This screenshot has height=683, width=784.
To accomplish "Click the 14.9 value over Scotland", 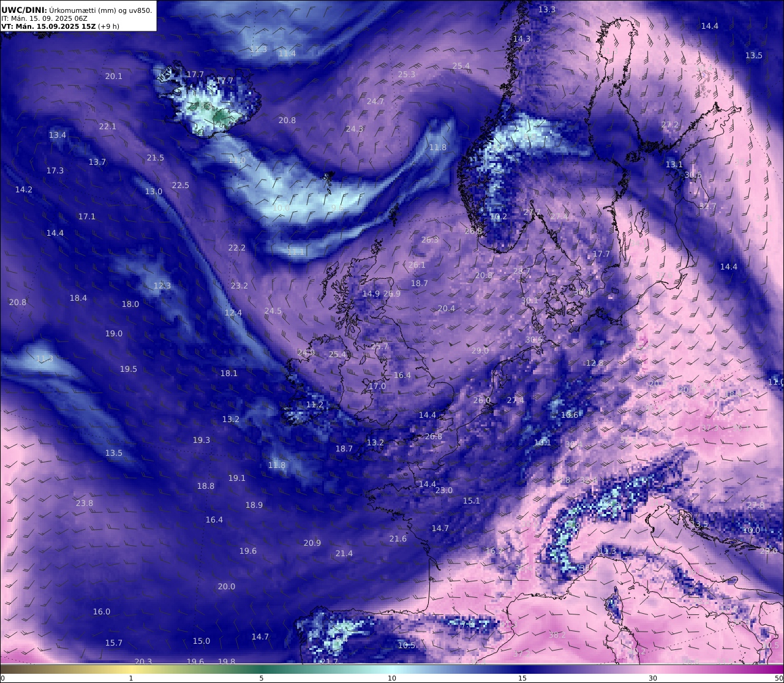I will pos(371,294).
